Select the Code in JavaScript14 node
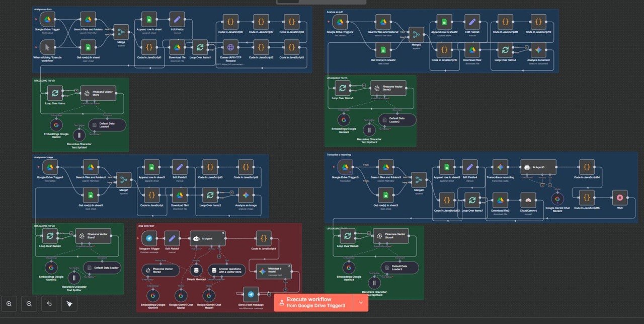 click(587, 166)
